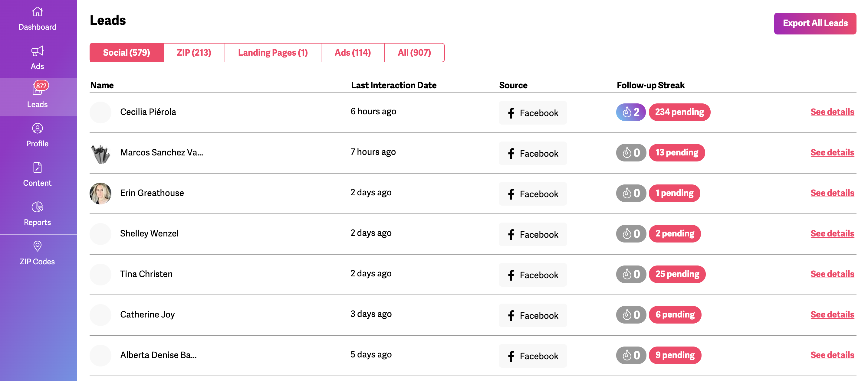Click the Ads megaphone icon
The width and height of the screenshot is (868, 381).
tap(38, 51)
